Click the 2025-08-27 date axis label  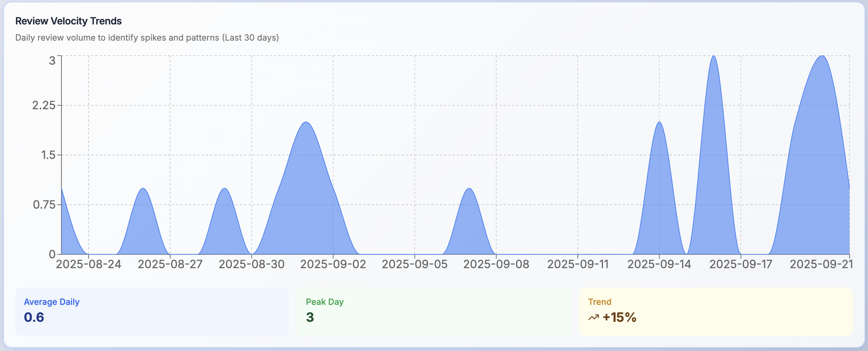pos(170,264)
